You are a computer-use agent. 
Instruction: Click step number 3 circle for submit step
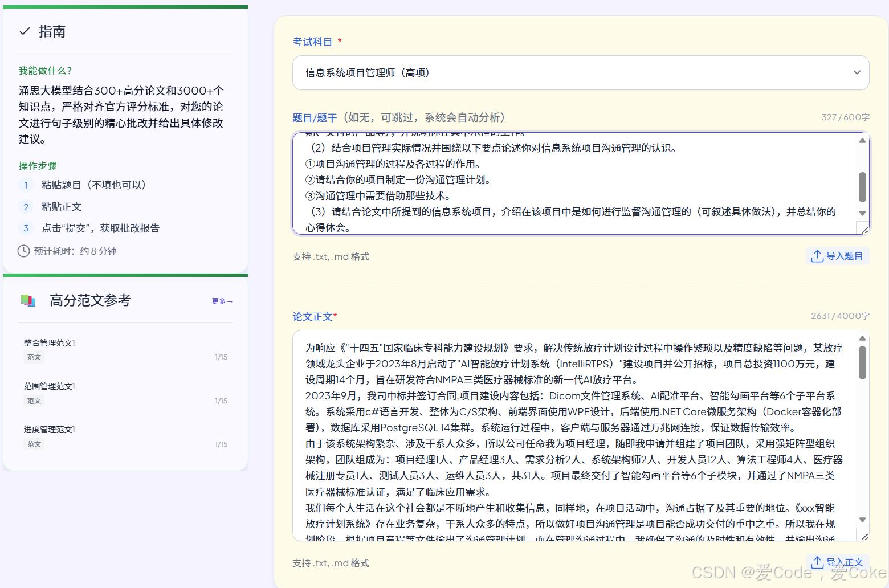[26, 228]
